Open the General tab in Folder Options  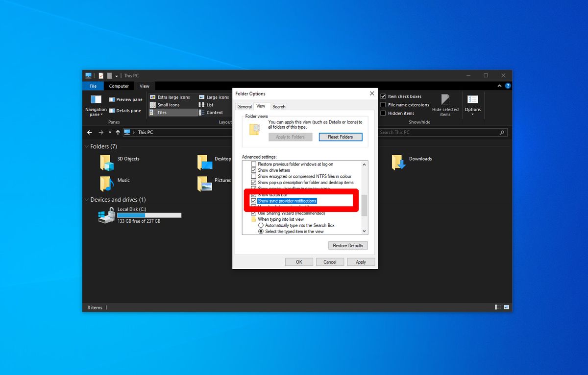pos(245,107)
